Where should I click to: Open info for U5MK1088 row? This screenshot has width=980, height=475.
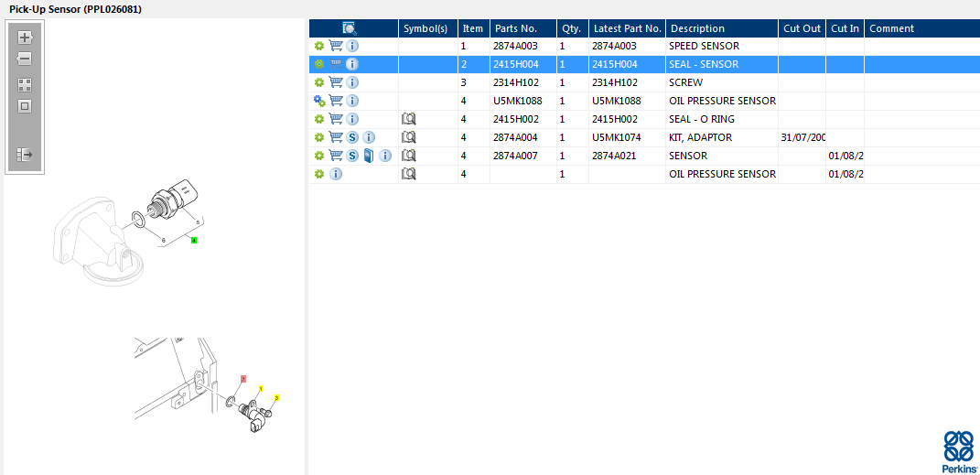(352, 101)
